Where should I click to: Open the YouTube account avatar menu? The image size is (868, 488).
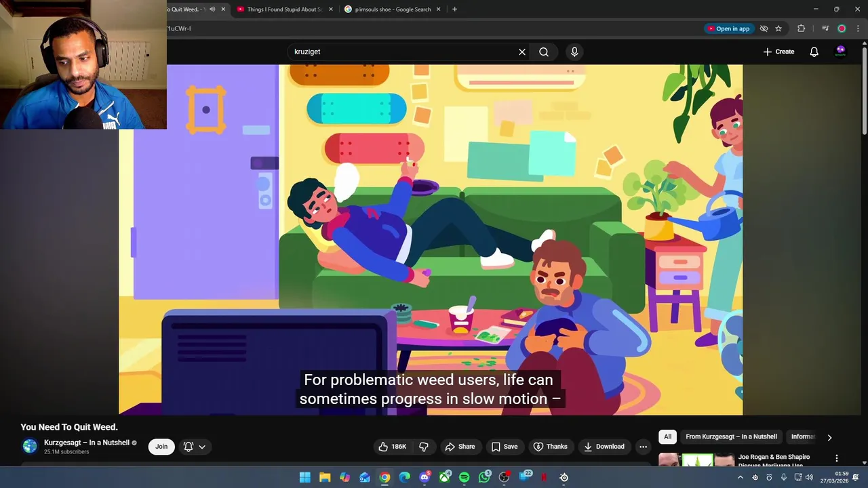(x=841, y=52)
